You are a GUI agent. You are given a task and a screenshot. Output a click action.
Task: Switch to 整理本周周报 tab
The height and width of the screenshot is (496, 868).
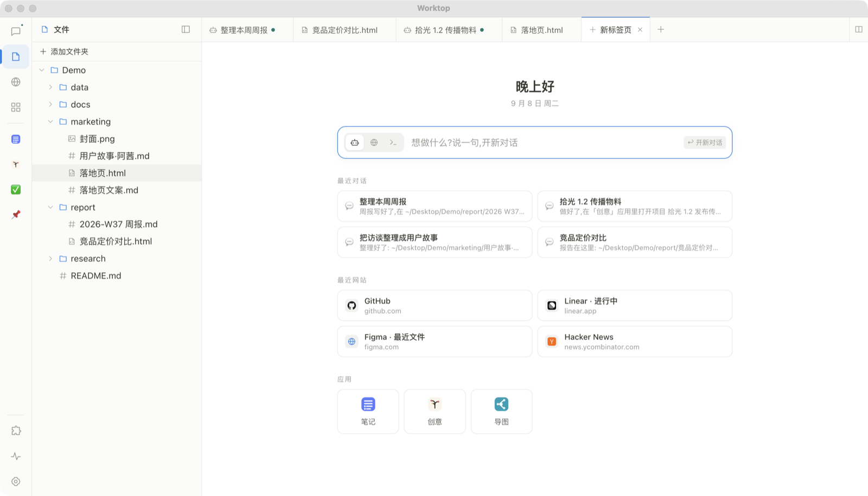(x=247, y=30)
